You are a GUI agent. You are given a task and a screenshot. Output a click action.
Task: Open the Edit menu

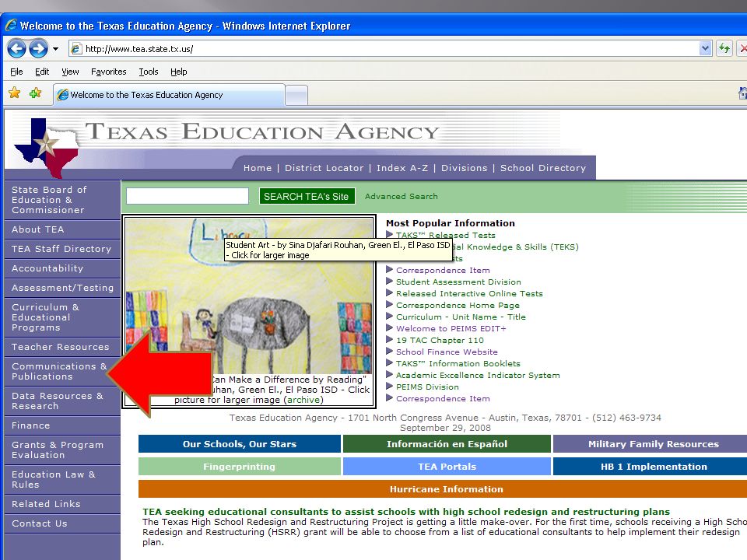click(x=42, y=72)
